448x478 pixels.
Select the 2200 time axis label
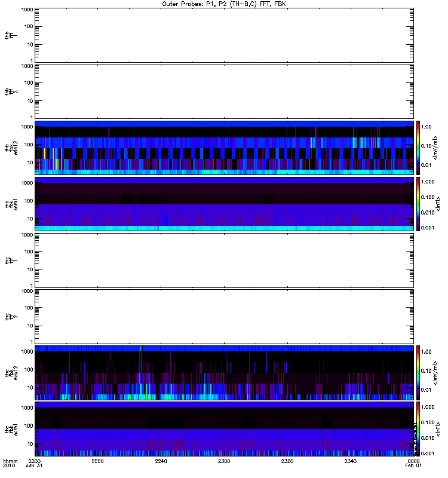[x=35, y=461]
